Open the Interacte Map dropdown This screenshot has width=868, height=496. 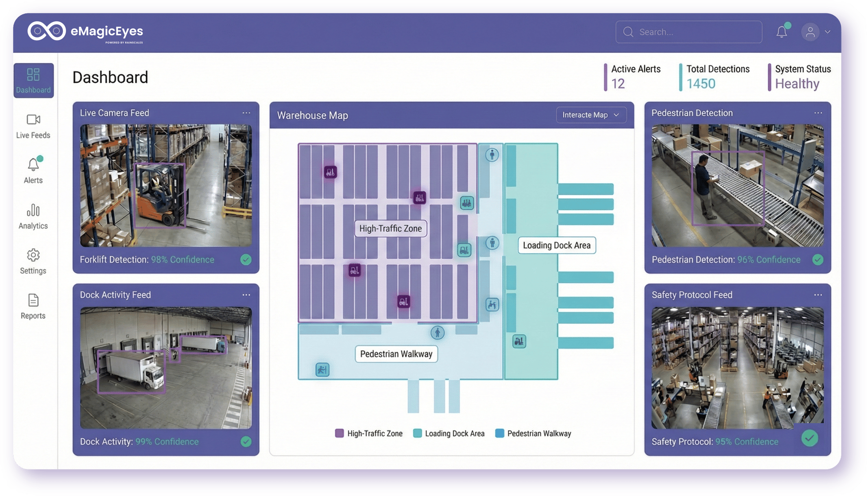coord(591,115)
